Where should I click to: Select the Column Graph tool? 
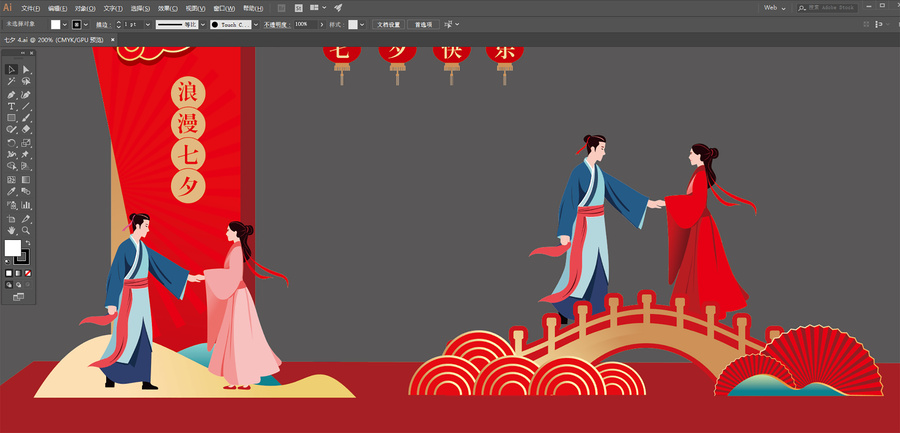tap(26, 204)
